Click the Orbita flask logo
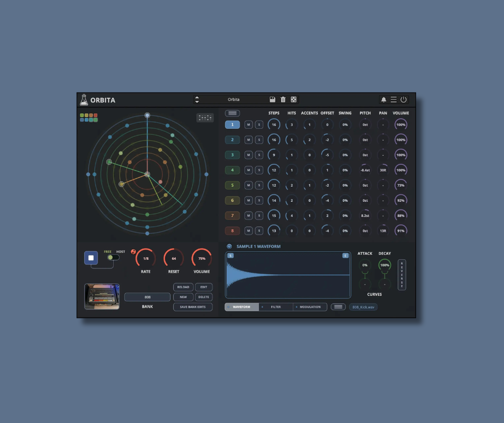Image resolution: width=504 pixels, height=423 pixels. [x=84, y=100]
